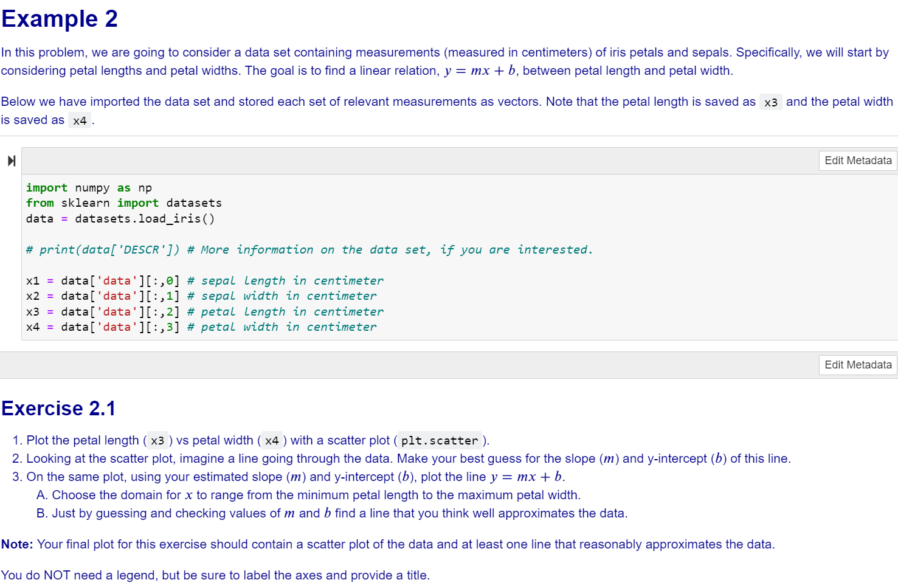
Task: Select the Example 2 heading
Action: (x=59, y=19)
